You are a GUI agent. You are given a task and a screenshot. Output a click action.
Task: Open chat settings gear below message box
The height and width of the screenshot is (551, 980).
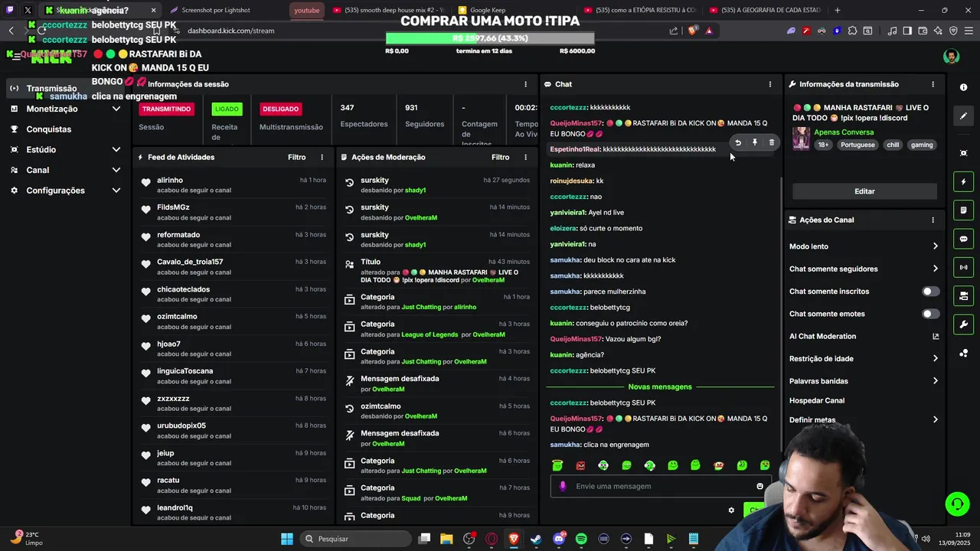coord(731,510)
